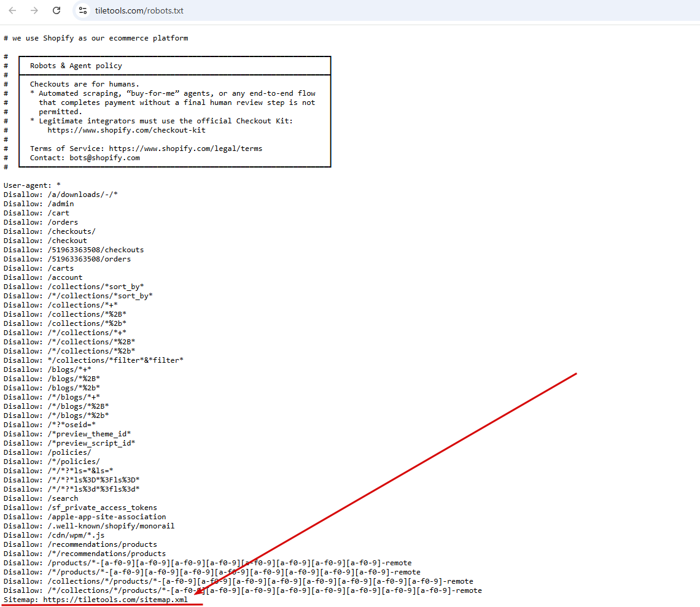Click the 'Disallow: /policies/' line

pyautogui.click(x=47, y=452)
